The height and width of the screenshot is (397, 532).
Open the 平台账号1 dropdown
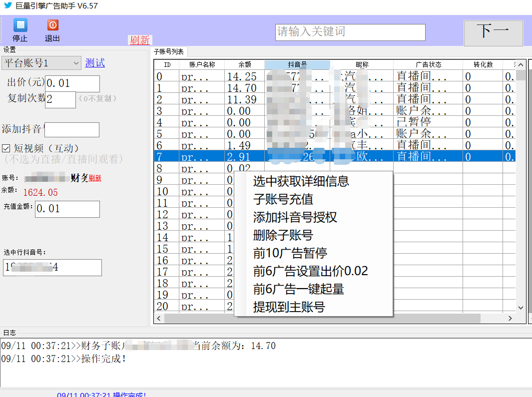point(76,63)
